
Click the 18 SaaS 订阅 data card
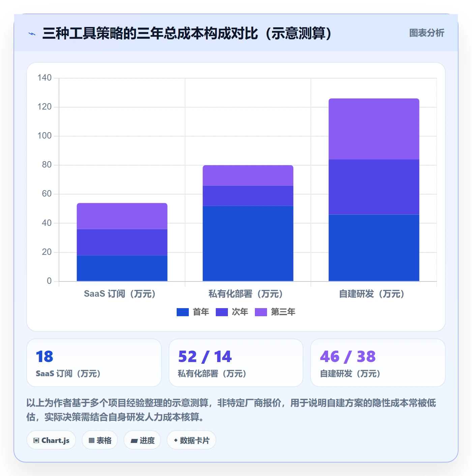(94, 363)
